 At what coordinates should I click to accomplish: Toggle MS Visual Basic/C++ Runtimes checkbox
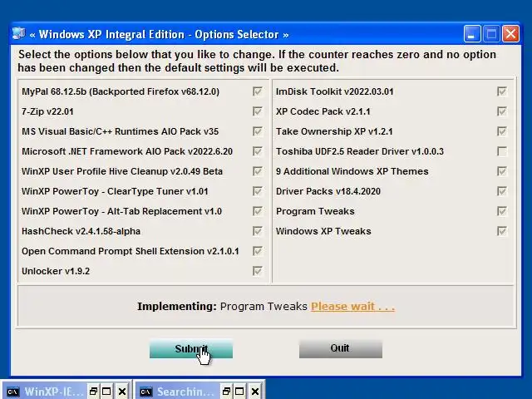point(257,131)
